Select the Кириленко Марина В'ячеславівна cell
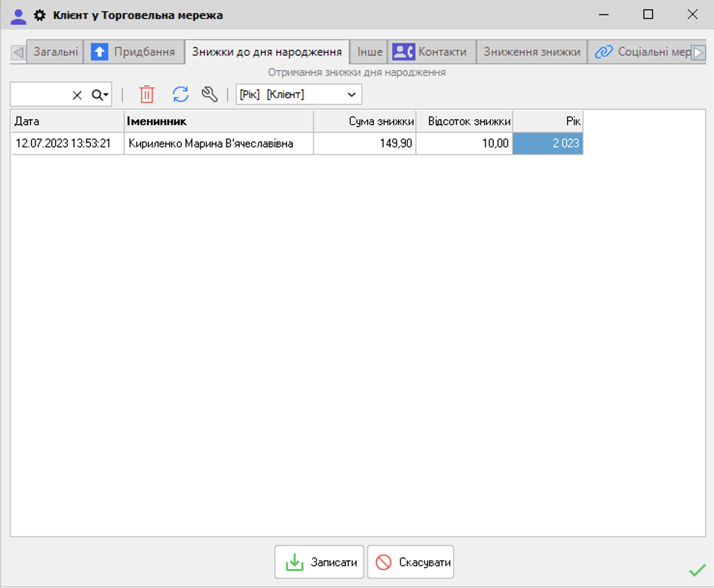The width and height of the screenshot is (714, 588). (219, 143)
